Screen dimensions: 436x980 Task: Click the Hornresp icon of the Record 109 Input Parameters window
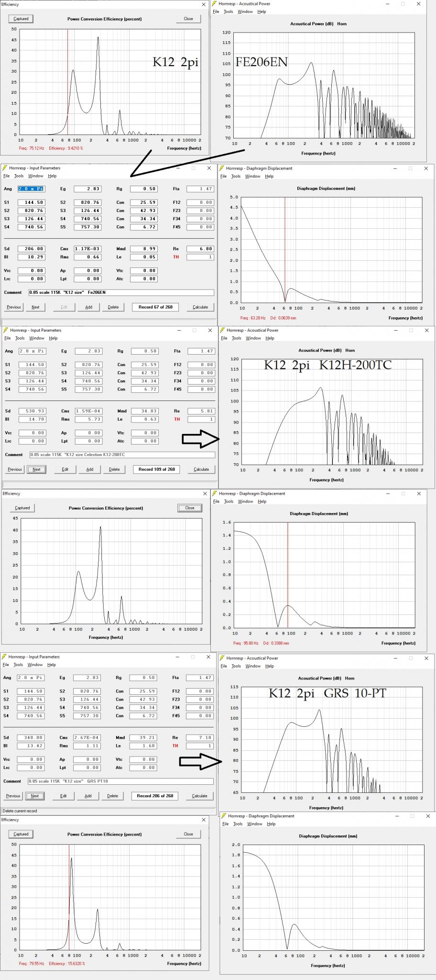click(x=6, y=330)
